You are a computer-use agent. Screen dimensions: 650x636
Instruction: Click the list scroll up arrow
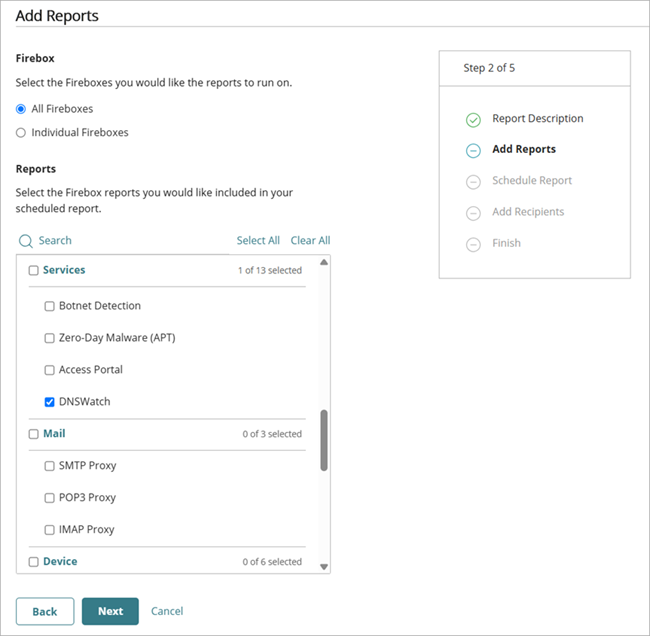coord(324,262)
